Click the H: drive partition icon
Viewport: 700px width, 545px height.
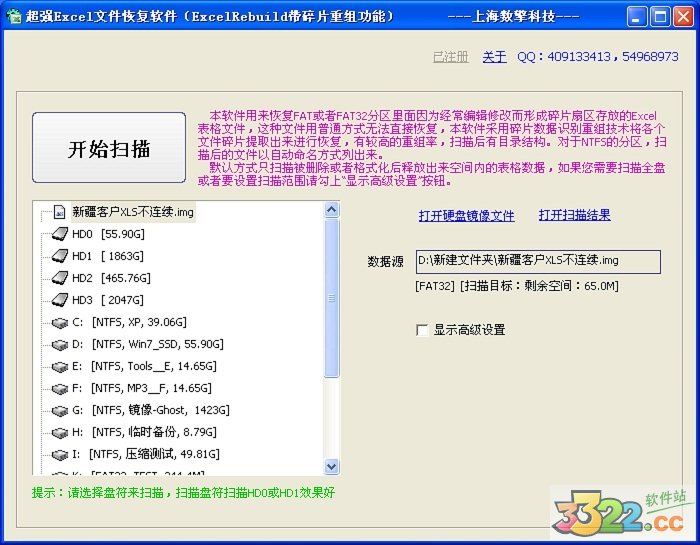[60, 433]
